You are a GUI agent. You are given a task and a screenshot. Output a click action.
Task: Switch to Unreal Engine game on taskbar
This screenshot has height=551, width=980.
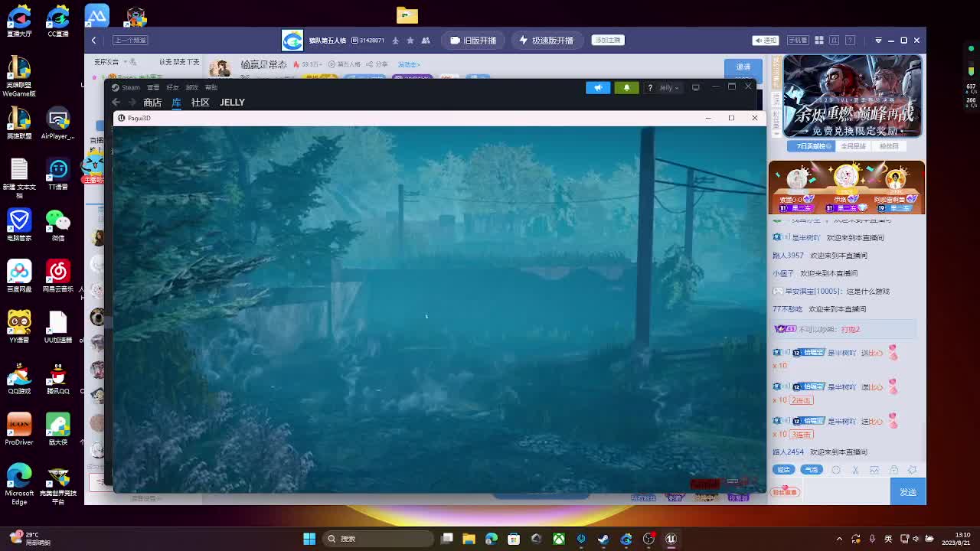click(671, 539)
